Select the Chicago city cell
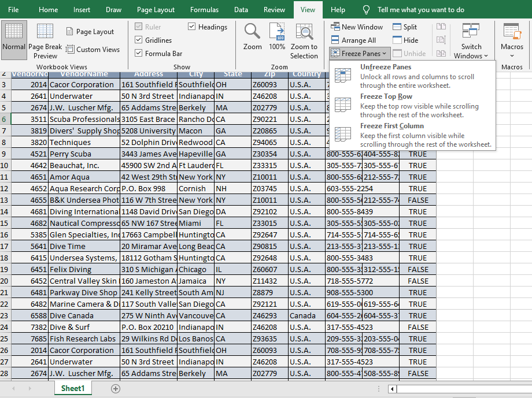Viewport: 532px width, 398px height. click(196, 270)
